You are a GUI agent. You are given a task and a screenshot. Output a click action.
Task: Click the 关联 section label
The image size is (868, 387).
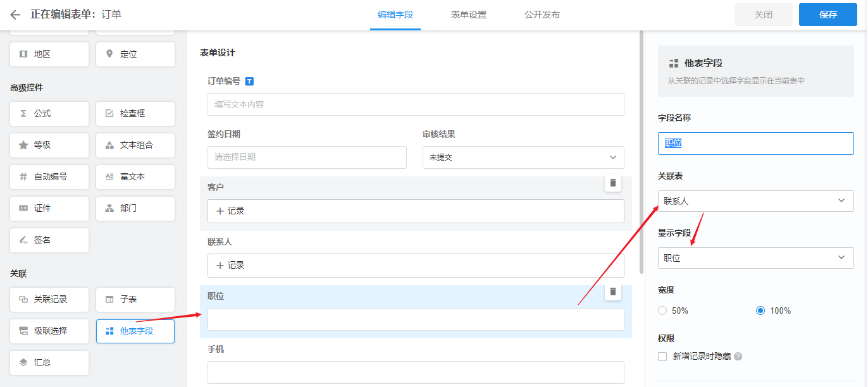[18, 274]
